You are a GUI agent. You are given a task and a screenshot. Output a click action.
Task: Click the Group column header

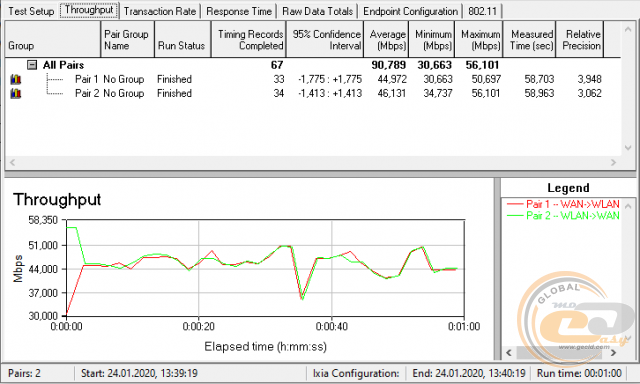tap(53, 40)
